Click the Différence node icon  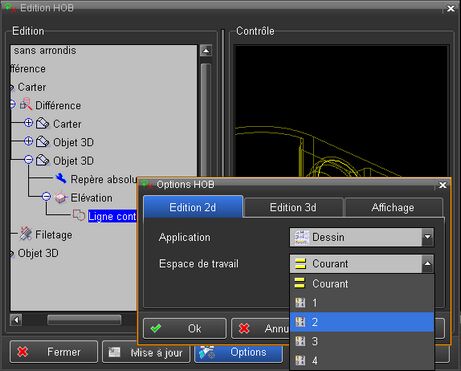coord(26,104)
